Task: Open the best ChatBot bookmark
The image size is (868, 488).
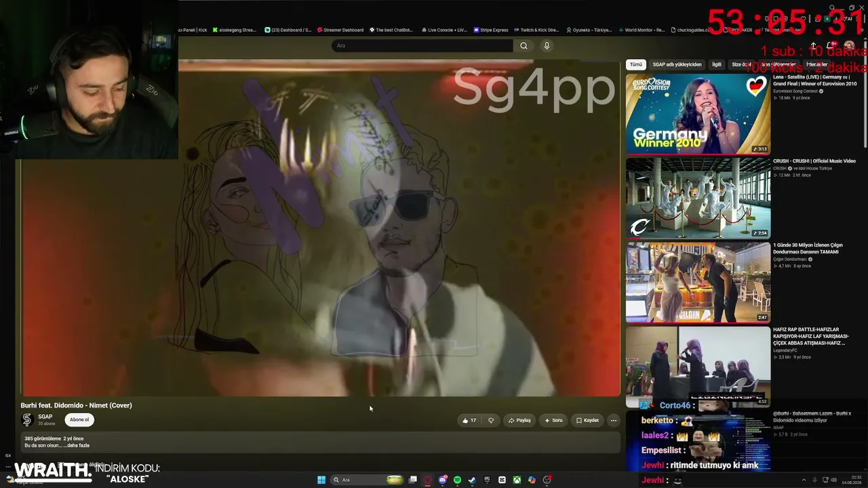Action: click(390, 30)
